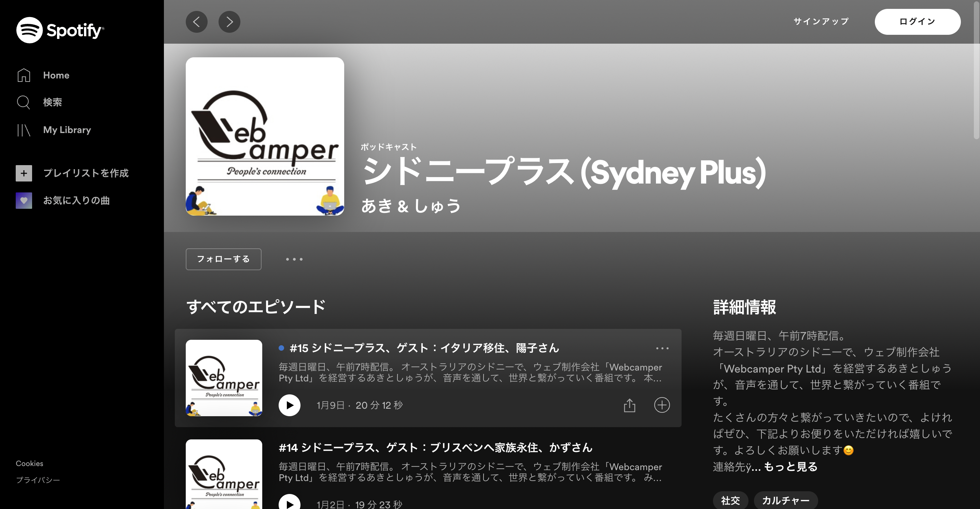Click the 詳細情報 heading
The width and height of the screenshot is (980, 509).
(x=744, y=307)
